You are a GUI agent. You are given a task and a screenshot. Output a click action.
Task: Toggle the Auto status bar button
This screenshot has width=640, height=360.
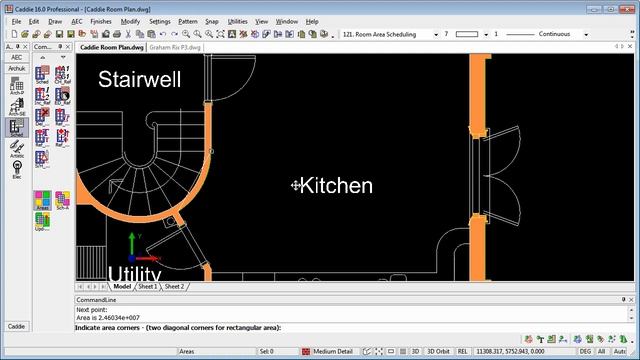click(x=620, y=351)
